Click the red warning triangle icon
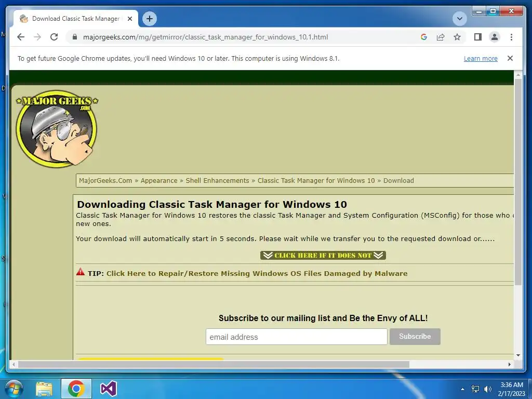This screenshot has height=399, width=532. click(81, 271)
